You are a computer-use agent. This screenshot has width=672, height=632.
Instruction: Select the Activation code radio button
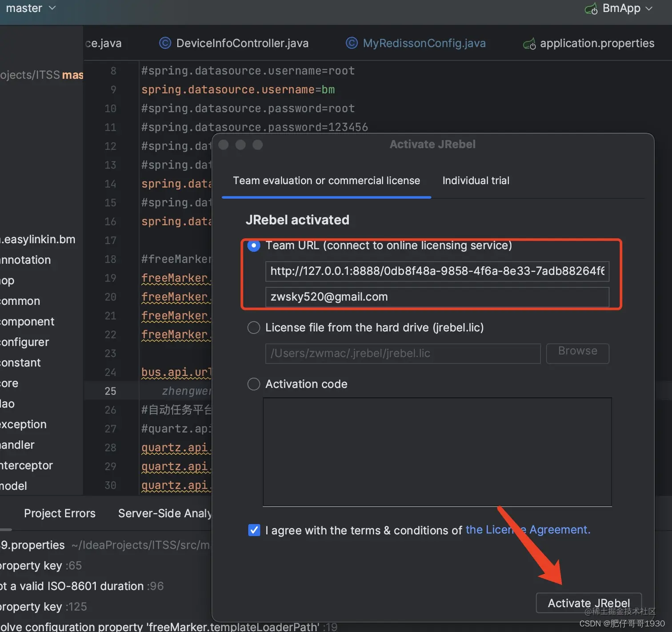[x=254, y=384]
